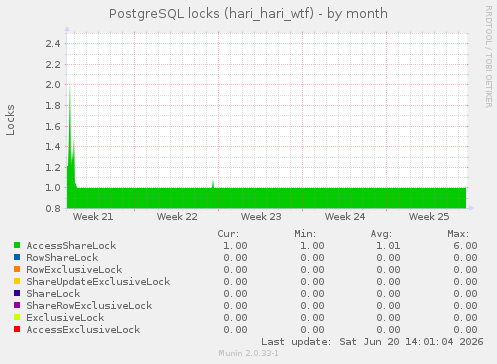The width and height of the screenshot is (497, 364).
Task: Select the ShareUpdateExclusiveLock legend label
Action: [x=98, y=282]
